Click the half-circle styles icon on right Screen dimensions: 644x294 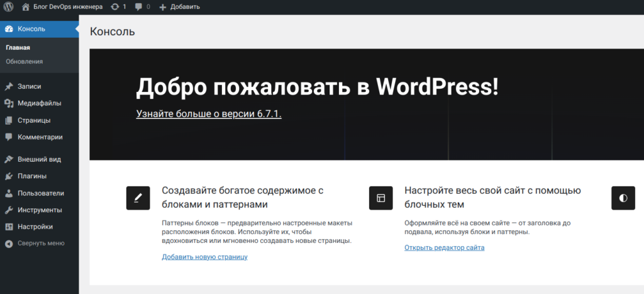623,198
